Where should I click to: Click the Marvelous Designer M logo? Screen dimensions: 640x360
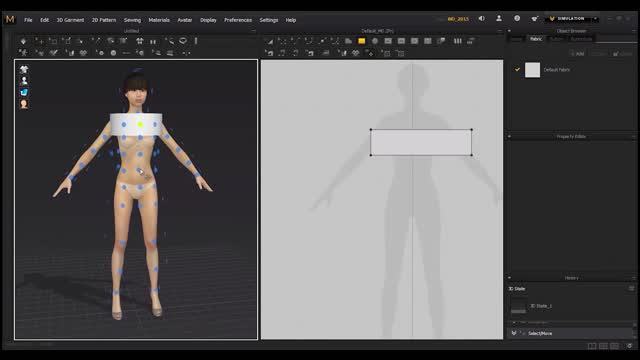click(10, 19)
